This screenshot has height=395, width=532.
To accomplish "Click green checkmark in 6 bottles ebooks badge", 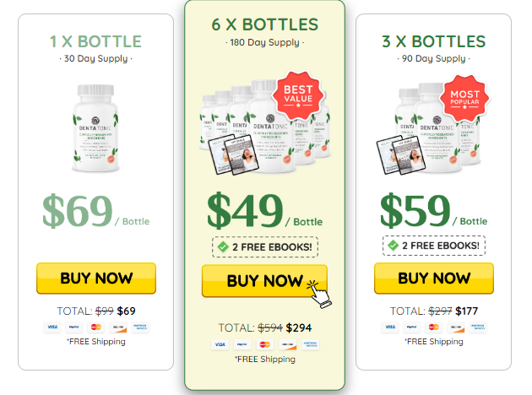I will click(223, 246).
